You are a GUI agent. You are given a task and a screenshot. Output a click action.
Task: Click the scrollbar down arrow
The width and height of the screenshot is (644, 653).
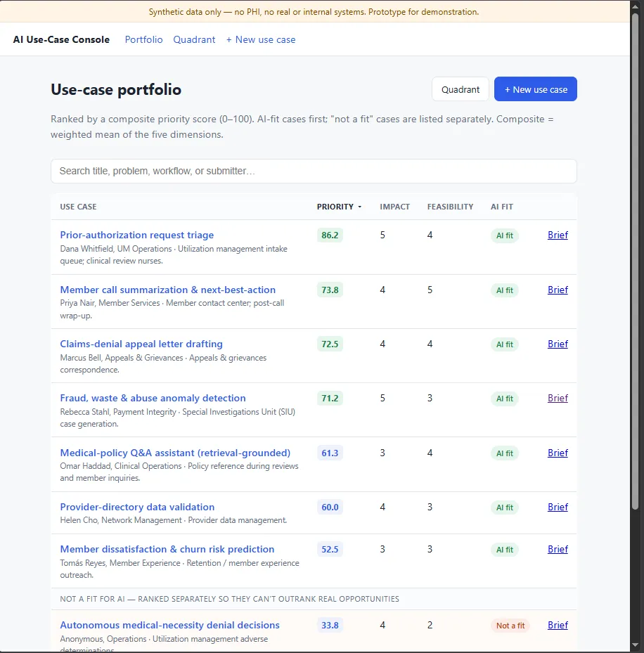click(x=635, y=645)
